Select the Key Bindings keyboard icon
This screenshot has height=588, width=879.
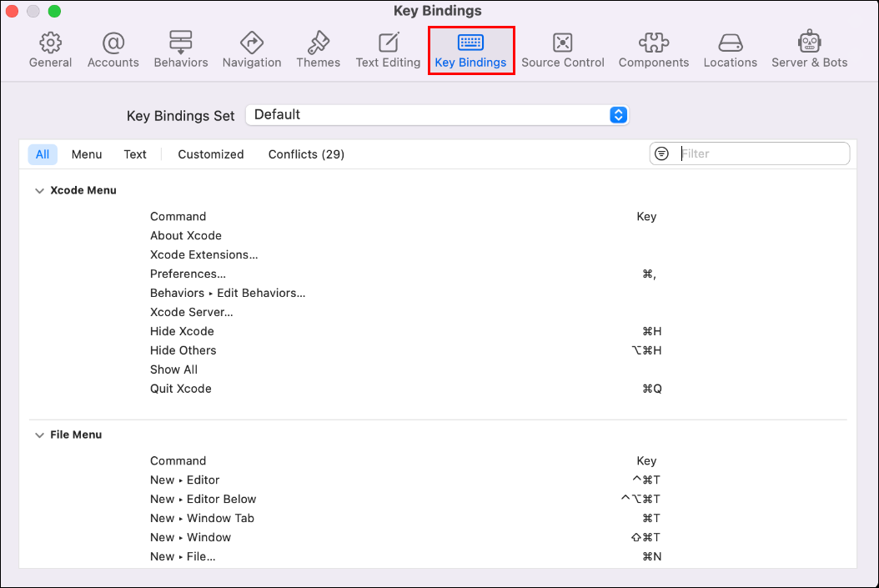point(470,42)
